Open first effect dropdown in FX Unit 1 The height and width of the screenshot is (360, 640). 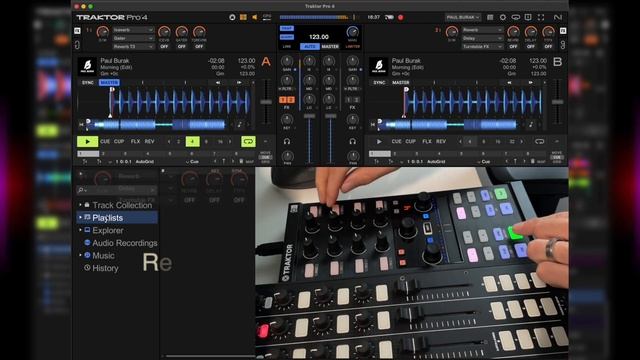(133, 30)
